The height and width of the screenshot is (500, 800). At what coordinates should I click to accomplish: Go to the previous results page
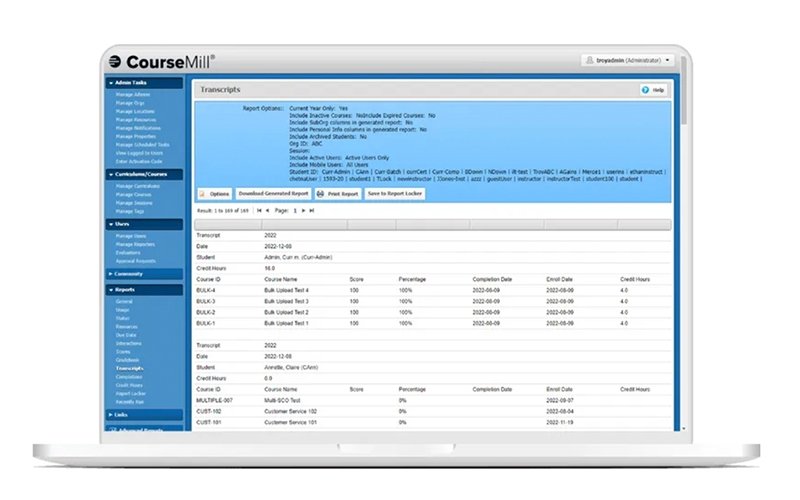[267, 211]
